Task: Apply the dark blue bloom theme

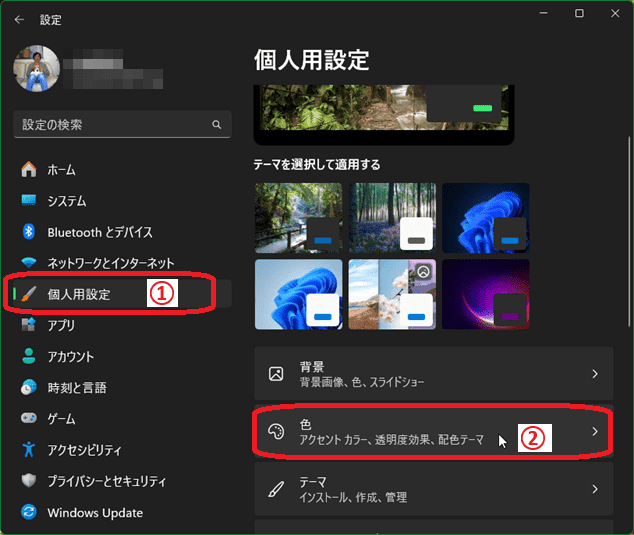Action: (x=477, y=217)
